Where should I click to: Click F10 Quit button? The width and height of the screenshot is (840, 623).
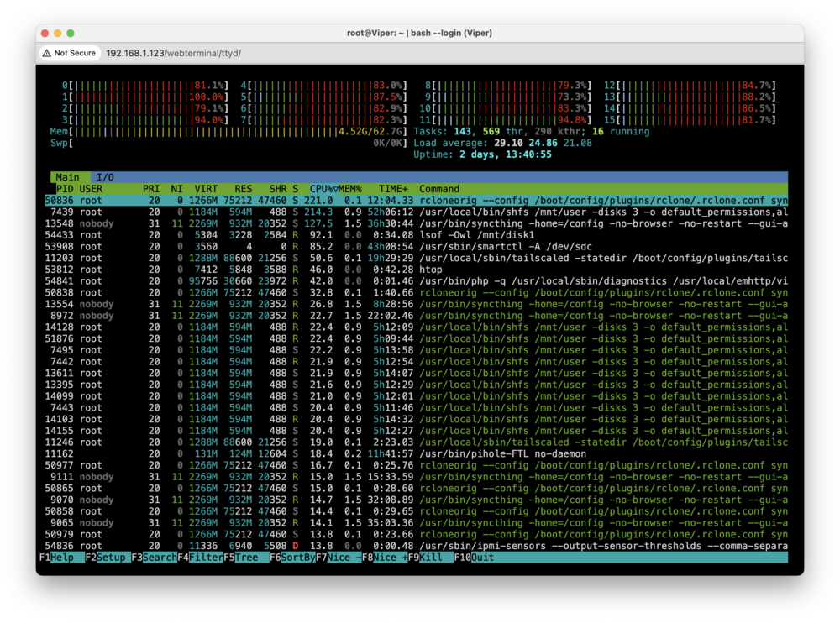point(474,558)
